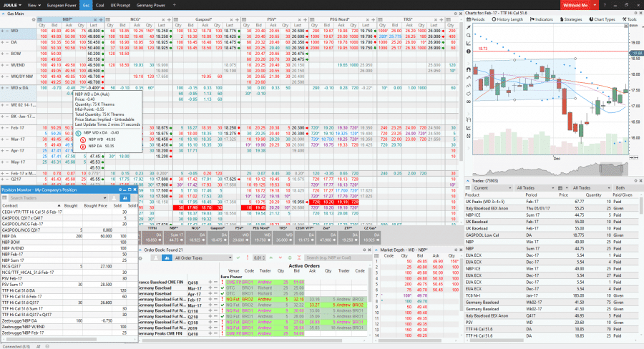The image size is (644, 349).
Task: Close the chart overlay with X
Action: pyautogui.click(x=626, y=26)
